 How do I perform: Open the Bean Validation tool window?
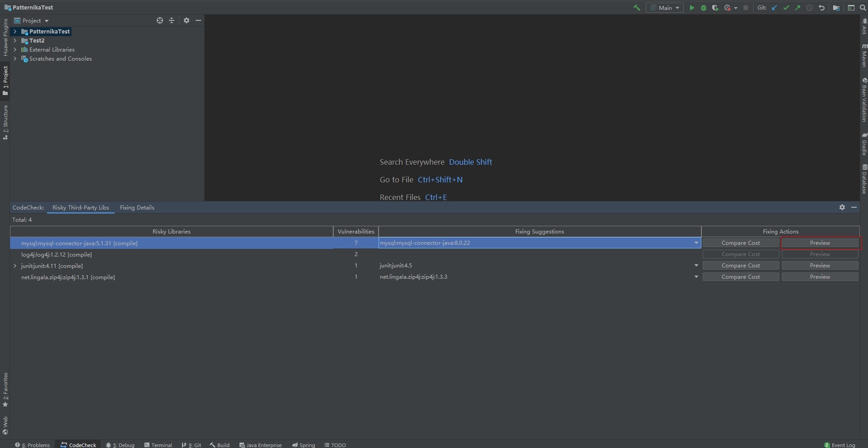tap(864, 100)
